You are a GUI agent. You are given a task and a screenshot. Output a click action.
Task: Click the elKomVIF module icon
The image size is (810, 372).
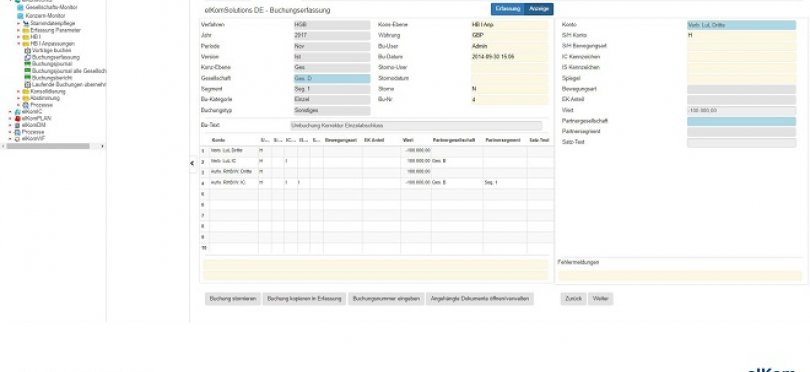tap(18, 138)
